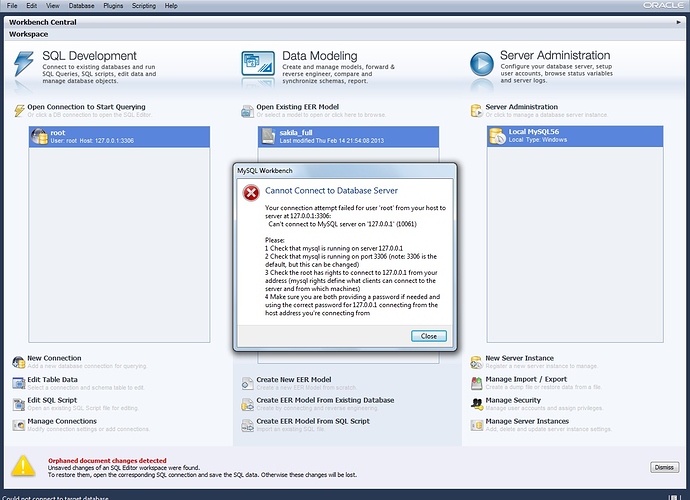Click the Create EER Model From Existing Database icon

(x=247, y=404)
